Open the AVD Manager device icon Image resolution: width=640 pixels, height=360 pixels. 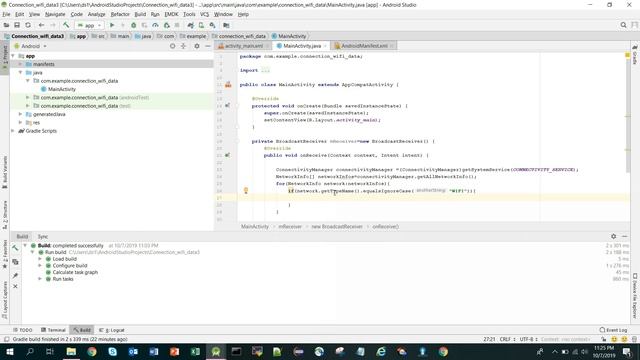(201, 25)
